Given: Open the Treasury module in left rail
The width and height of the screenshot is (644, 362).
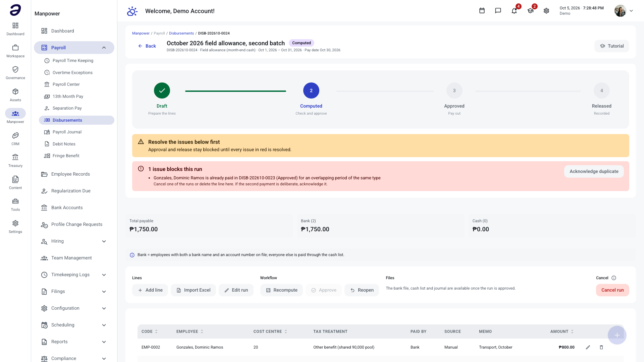Looking at the screenshot, I should click(15, 161).
